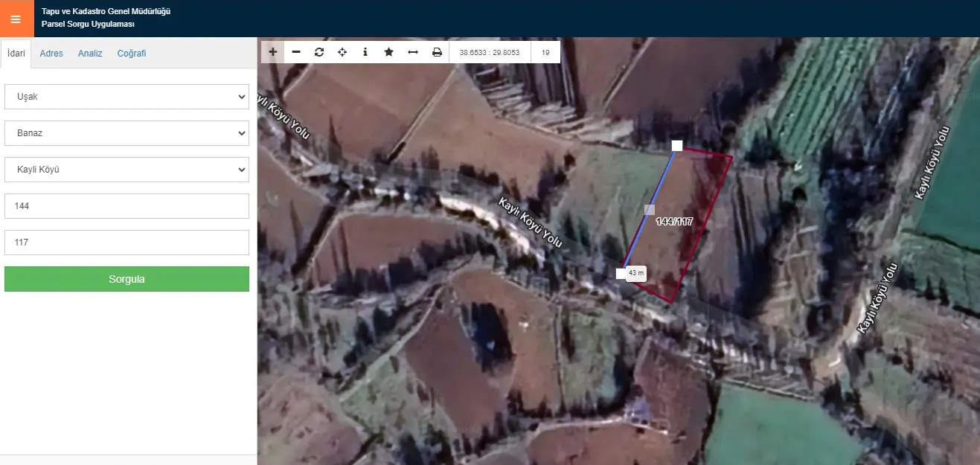Focus the block number field containing 144
Viewport: 980px width, 465px height.
[126, 206]
